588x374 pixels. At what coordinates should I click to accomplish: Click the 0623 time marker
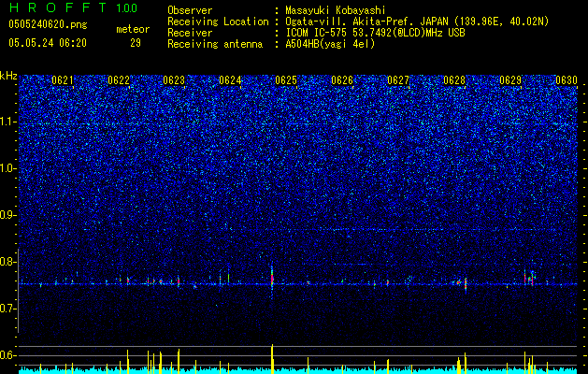coord(174,80)
